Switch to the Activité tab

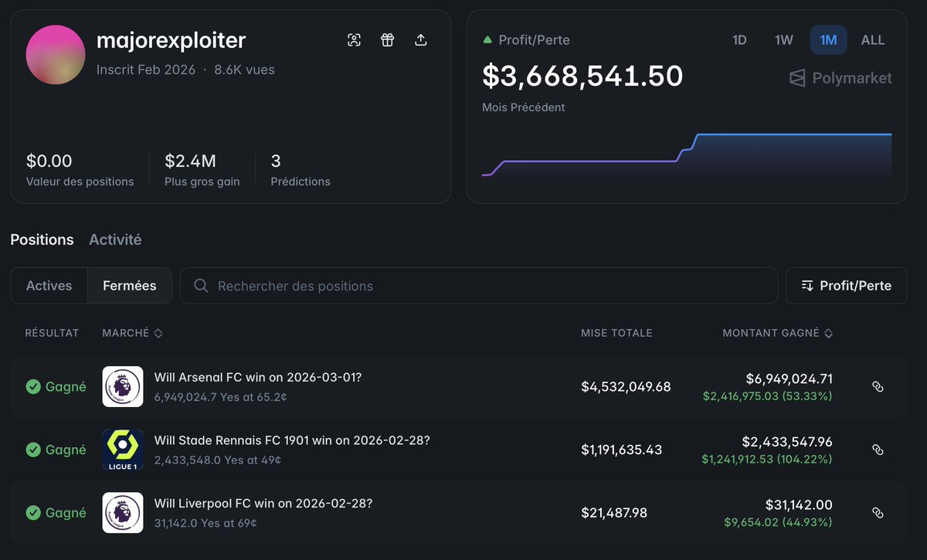coord(115,239)
